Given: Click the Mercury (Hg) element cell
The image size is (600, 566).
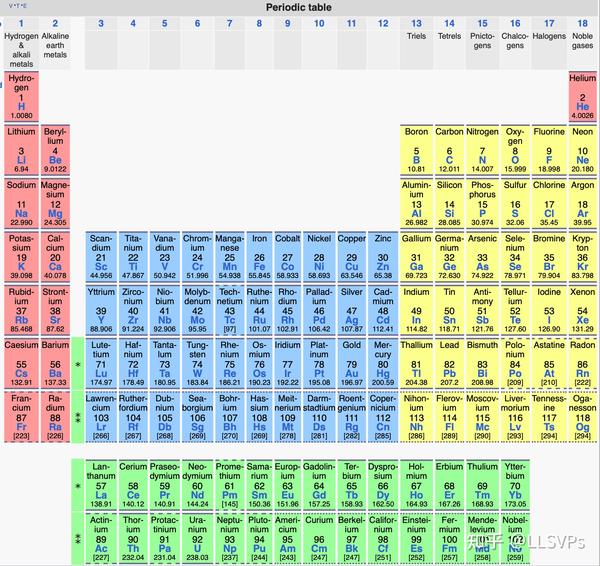Looking at the screenshot, I should point(383,364).
